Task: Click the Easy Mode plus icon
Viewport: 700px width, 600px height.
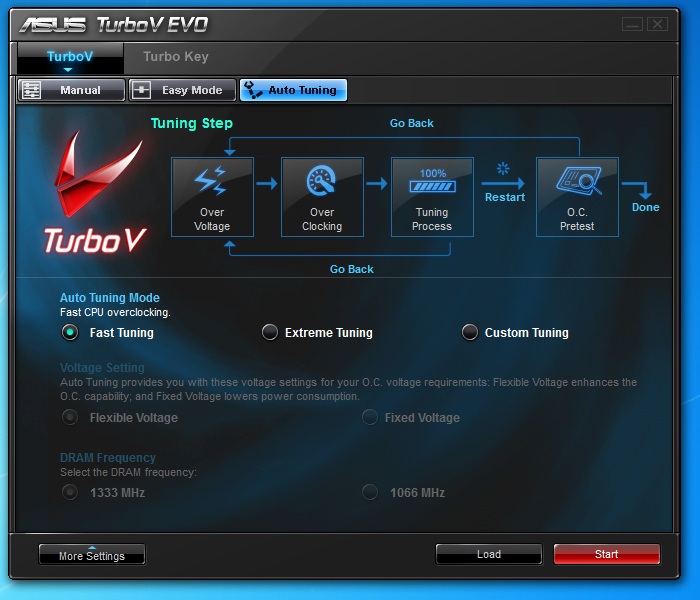Action: [142, 90]
